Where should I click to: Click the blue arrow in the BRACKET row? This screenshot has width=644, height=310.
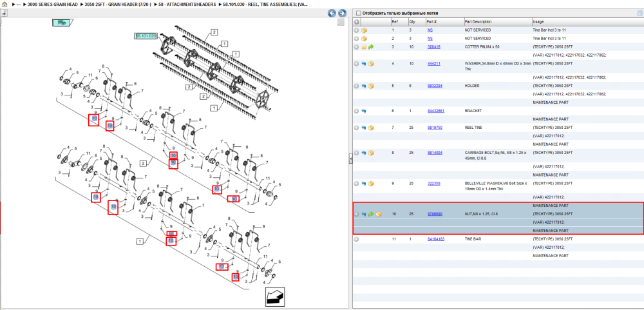[x=364, y=111]
